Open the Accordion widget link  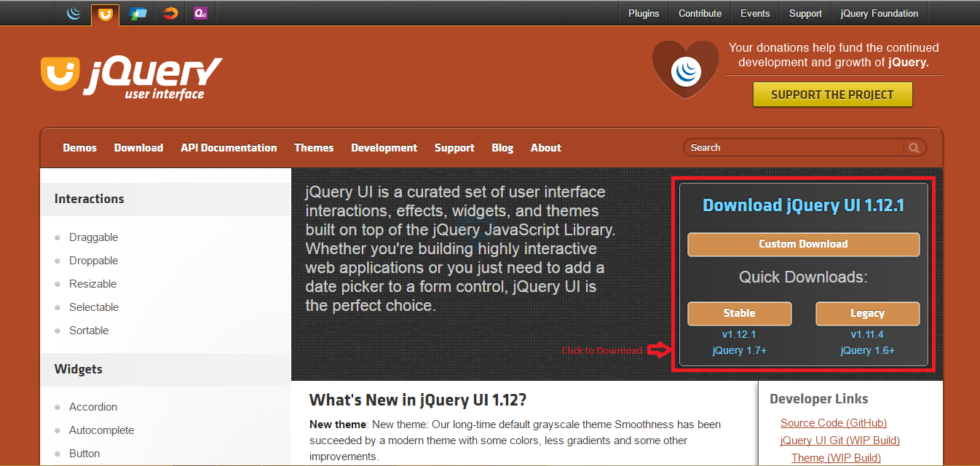pyautogui.click(x=93, y=407)
